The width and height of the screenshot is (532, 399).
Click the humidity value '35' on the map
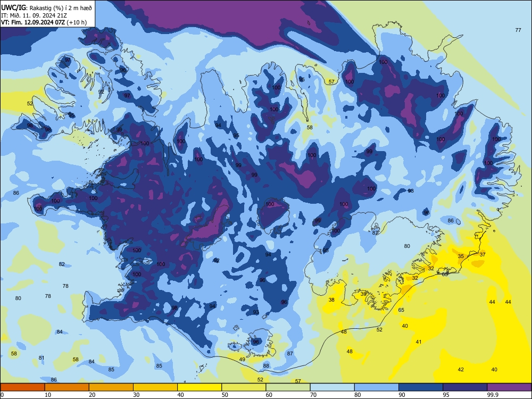(x=461, y=256)
